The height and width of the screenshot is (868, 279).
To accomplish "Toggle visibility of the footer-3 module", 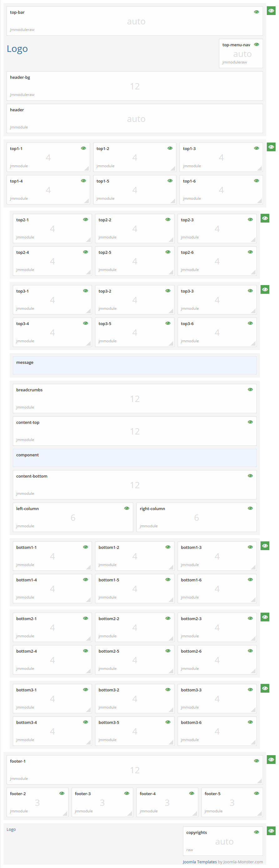I will (x=126, y=793).
